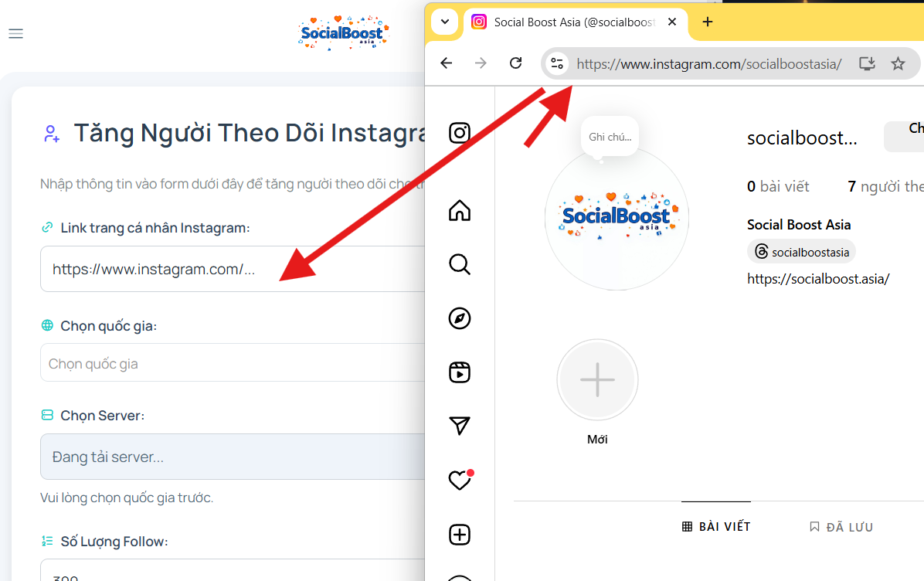This screenshot has height=581, width=924.
Task: Click the SocialBoost profile picture
Action: 617,217
